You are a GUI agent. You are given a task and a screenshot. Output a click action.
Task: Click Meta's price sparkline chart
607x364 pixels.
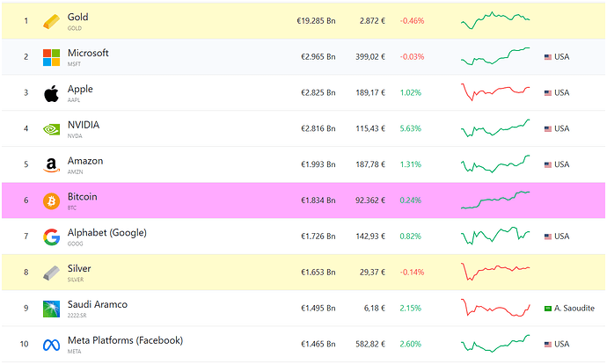coord(495,344)
